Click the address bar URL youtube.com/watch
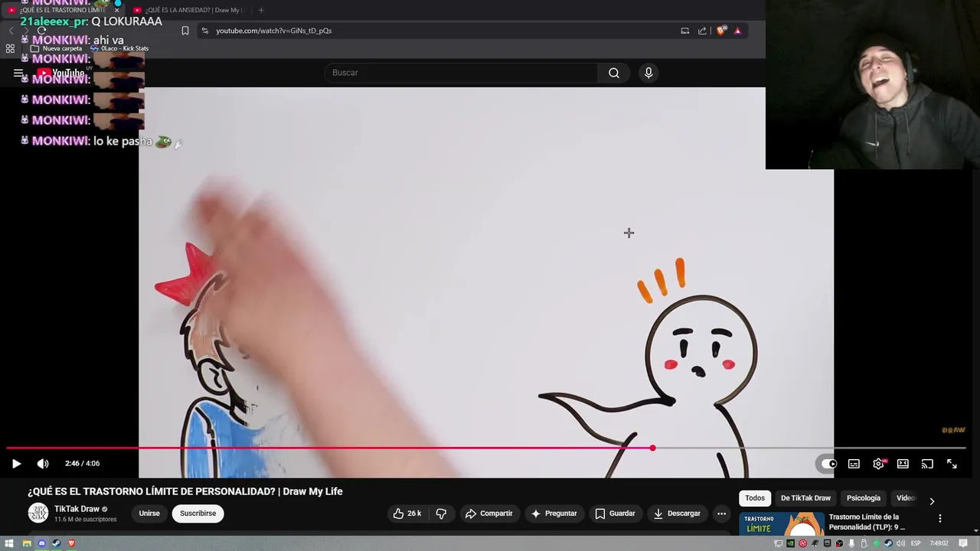 coord(273,31)
